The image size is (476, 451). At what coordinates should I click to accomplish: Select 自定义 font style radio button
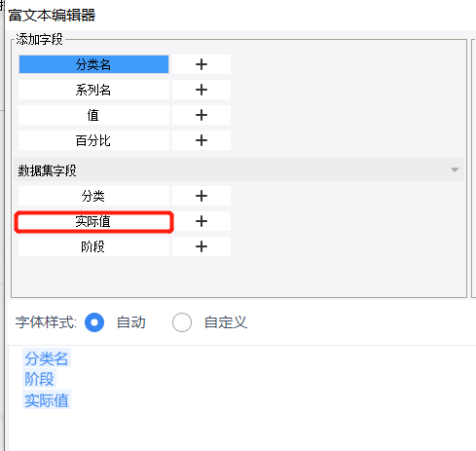tap(182, 322)
